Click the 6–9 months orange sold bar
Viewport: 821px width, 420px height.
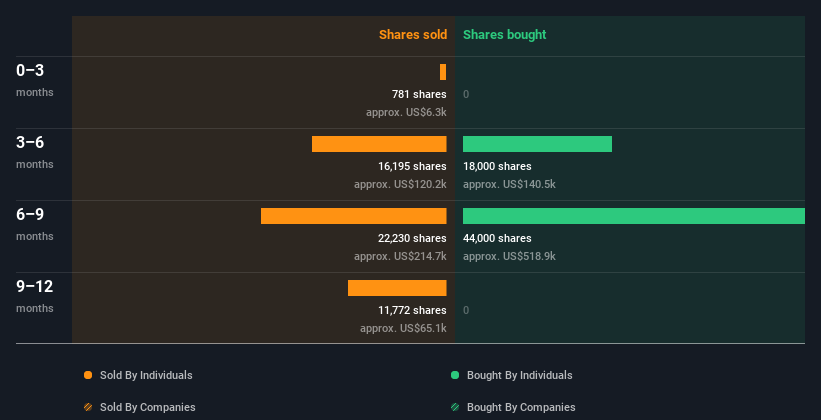coord(353,216)
